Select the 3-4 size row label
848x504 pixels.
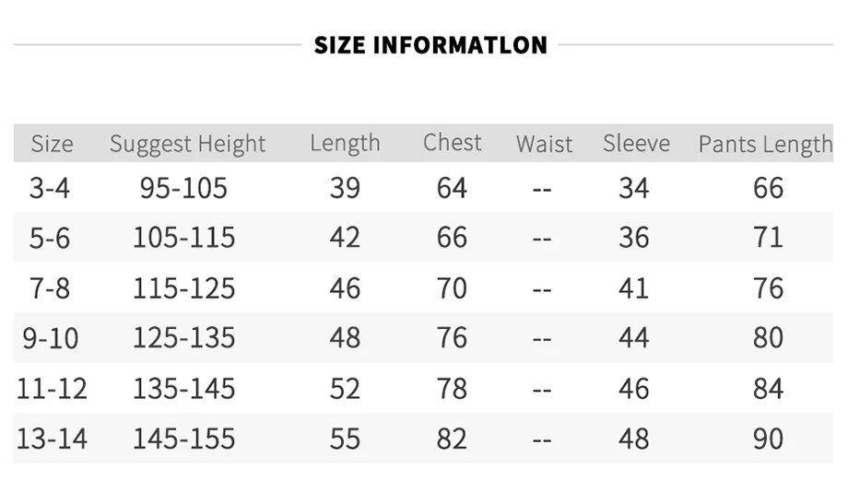[x=49, y=188]
